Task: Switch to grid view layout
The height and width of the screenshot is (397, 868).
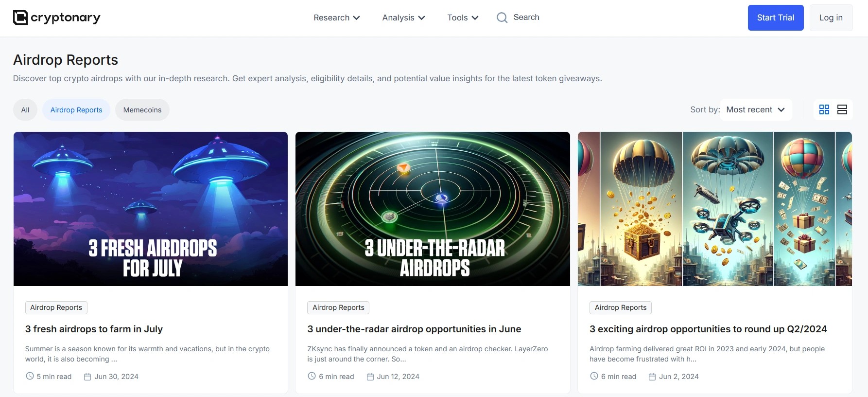Action: coord(824,109)
